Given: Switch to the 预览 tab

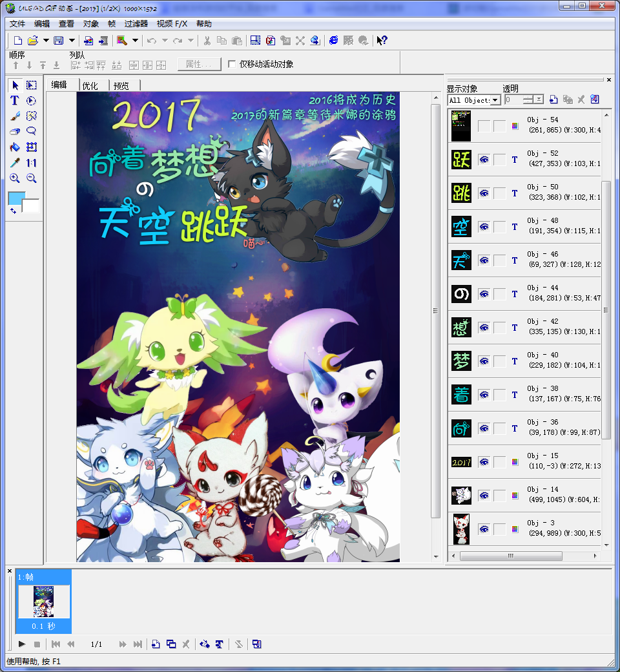Looking at the screenshot, I should (x=121, y=86).
